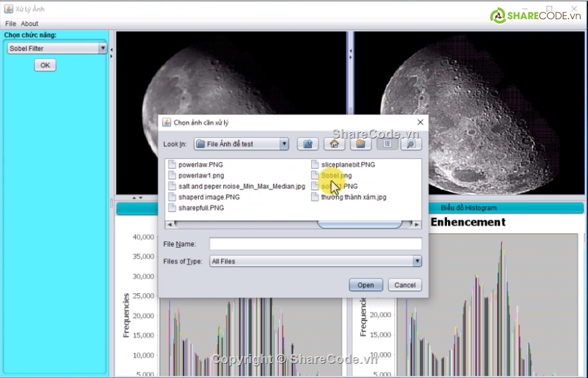Click file list scroll right arrow
Image resolution: width=588 pixels, height=378 pixels.
[417, 224]
